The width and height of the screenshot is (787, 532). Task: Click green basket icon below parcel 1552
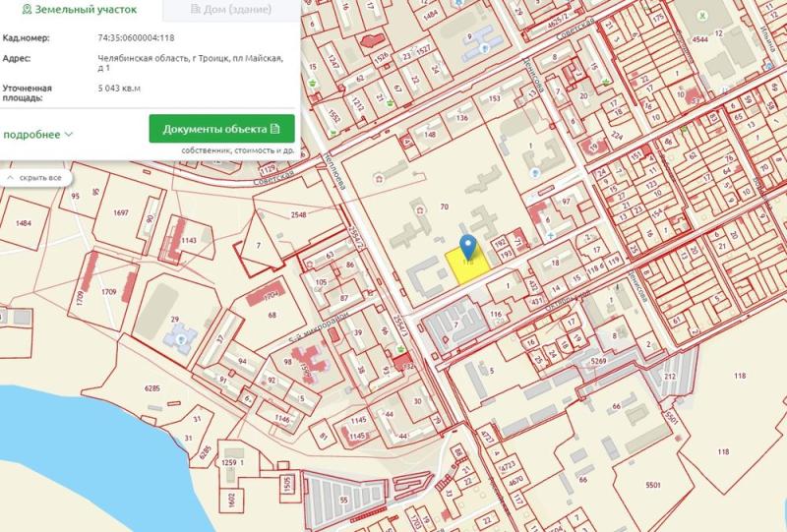click(333, 134)
